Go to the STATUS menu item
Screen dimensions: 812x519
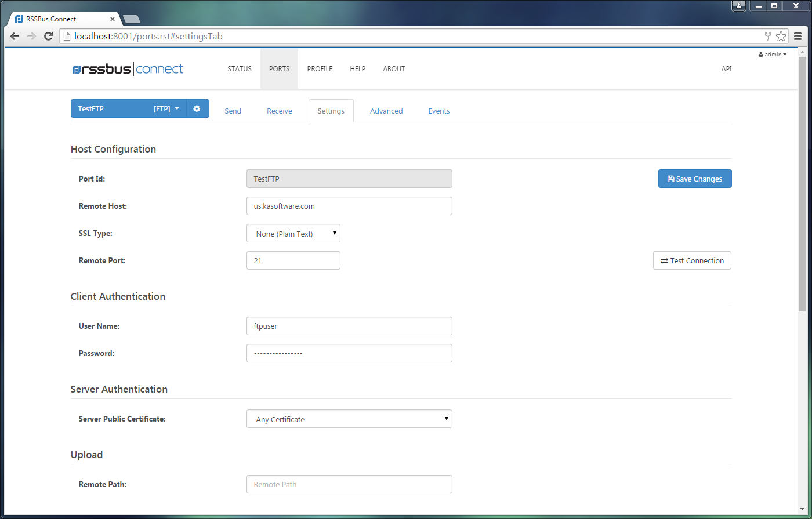click(x=240, y=68)
